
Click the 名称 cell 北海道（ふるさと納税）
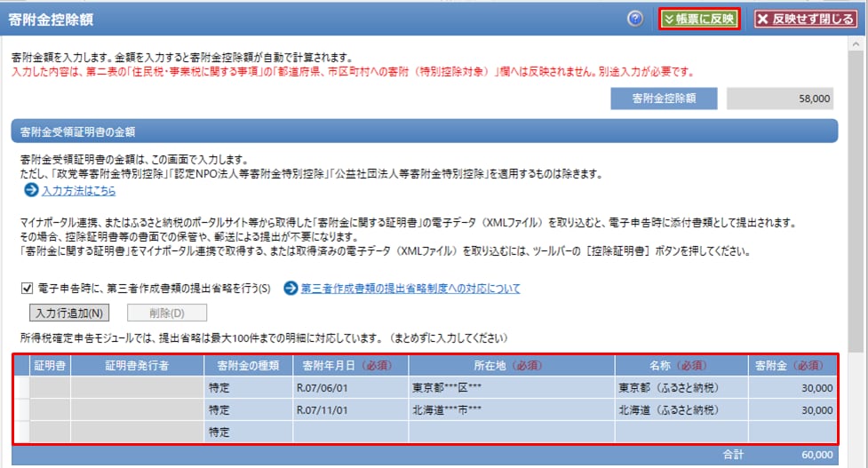click(681, 410)
